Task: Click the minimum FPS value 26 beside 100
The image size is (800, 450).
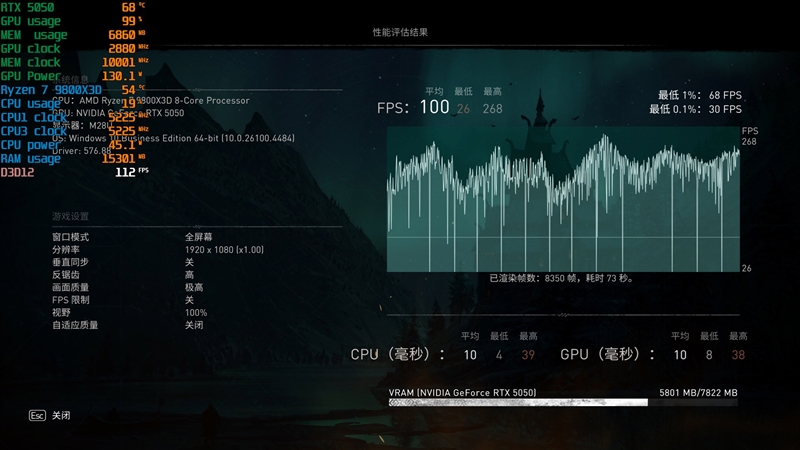Action: coord(463,109)
